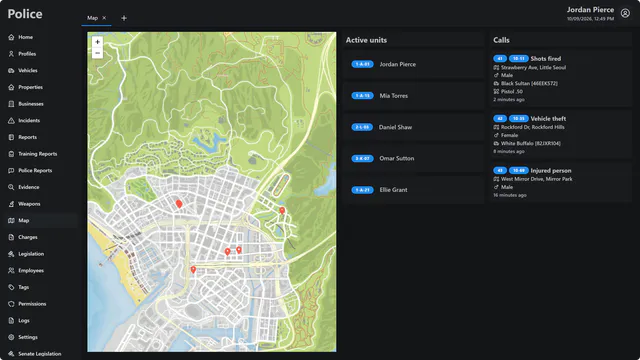Click the southernmost red map marker
Viewport: 640px width, 360px height.
pyautogui.click(x=193, y=270)
